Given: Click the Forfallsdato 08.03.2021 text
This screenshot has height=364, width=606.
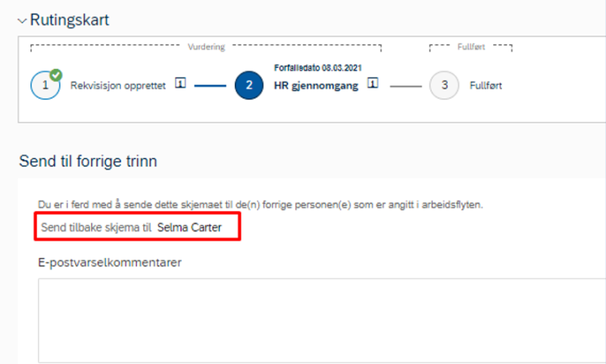Looking at the screenshot, I should pos(317,68).
